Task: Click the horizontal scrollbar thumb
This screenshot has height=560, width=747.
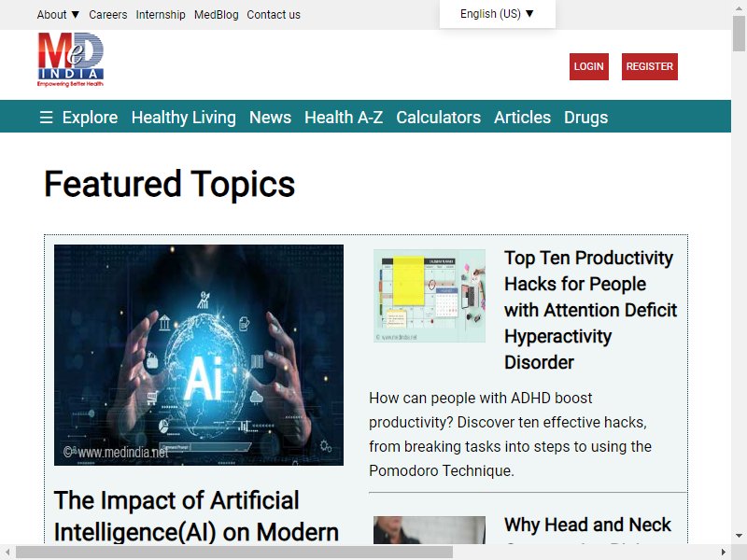Action: pyautogui.click(x=234, y=553)
